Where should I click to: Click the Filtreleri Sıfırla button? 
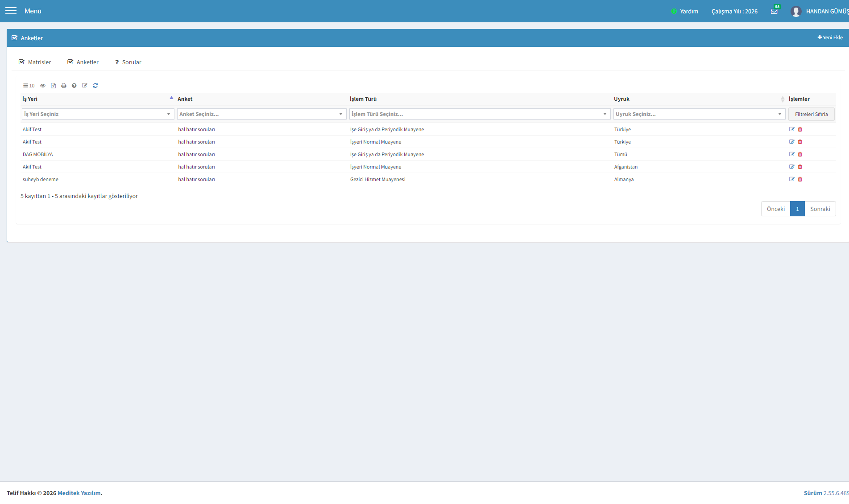pos(811,114)
